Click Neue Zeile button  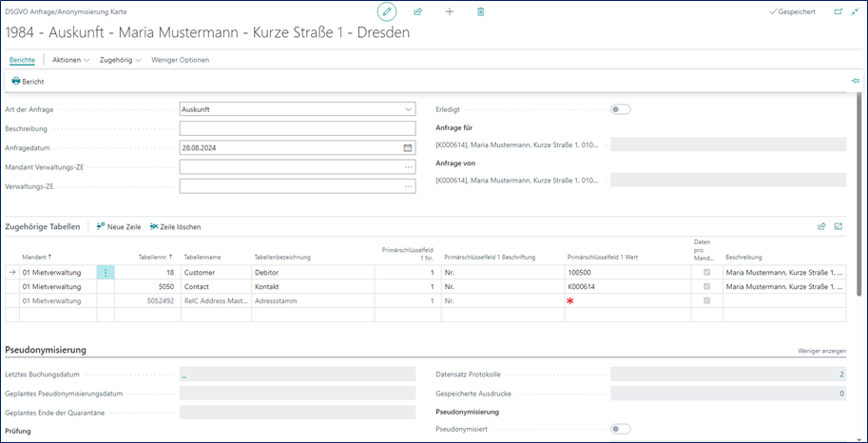coord(119,227)
